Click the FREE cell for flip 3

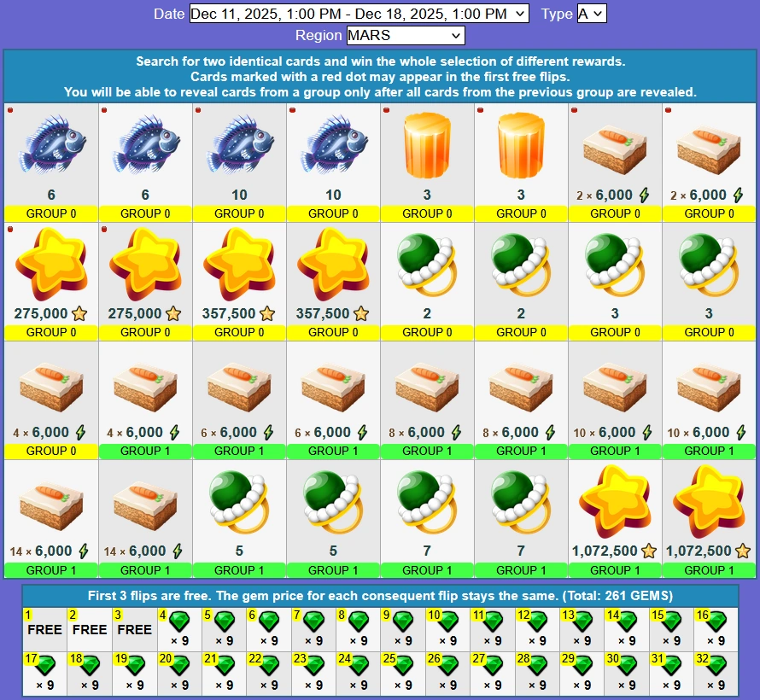(135, 629)
